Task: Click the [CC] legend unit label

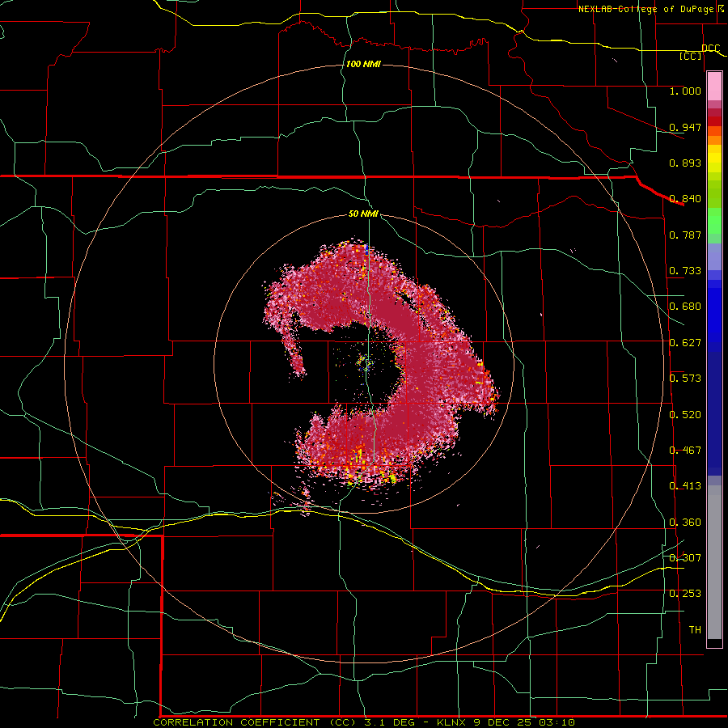Action: [x=691, y=56]
